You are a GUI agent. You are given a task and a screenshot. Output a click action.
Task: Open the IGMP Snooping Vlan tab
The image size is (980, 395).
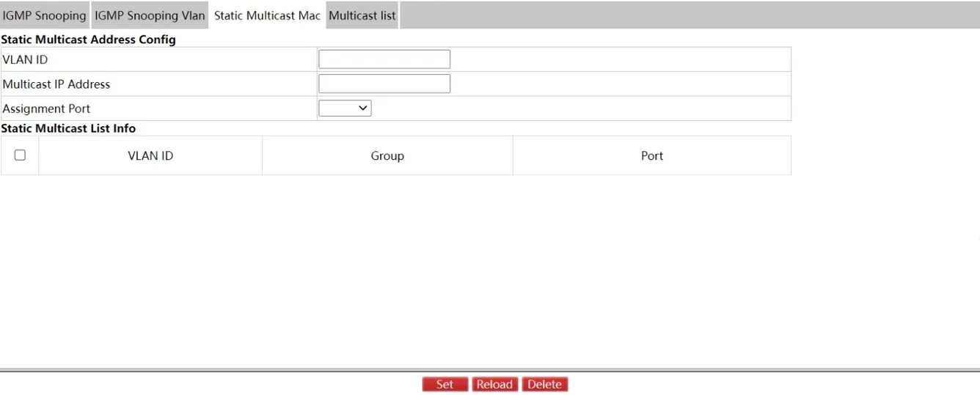point(150,15)
